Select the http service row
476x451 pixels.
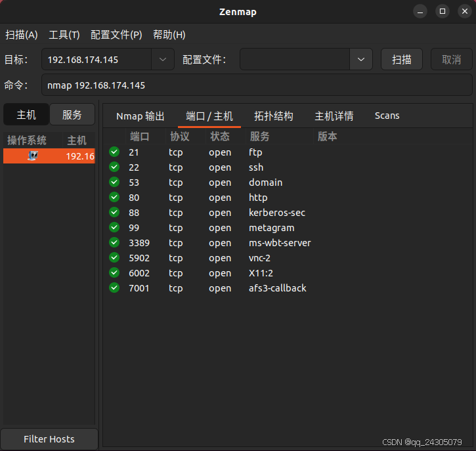pos(288,198)
